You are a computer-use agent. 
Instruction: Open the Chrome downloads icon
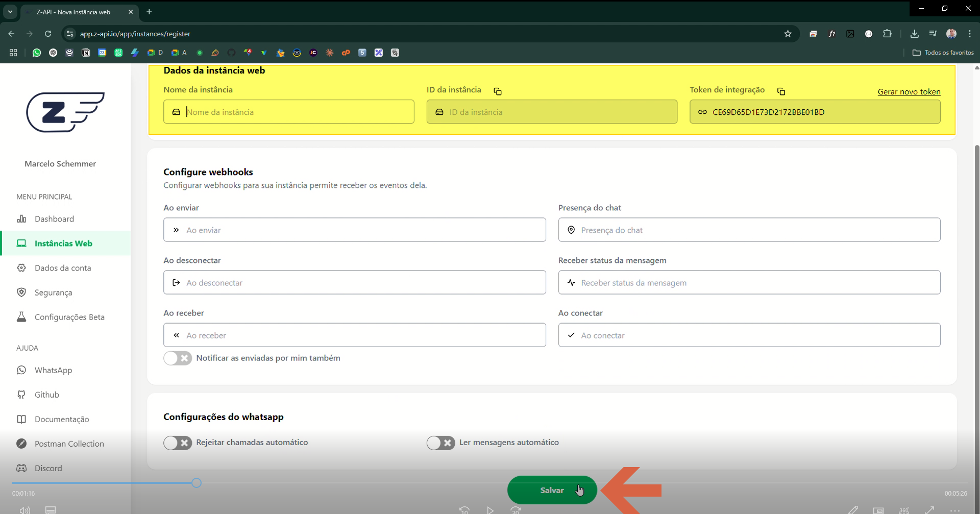[914, 34]
